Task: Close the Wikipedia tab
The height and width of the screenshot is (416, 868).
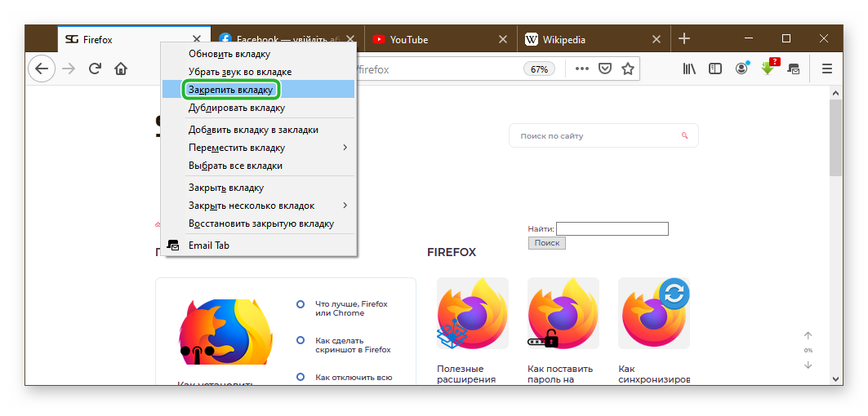Action: coord(656,39)
